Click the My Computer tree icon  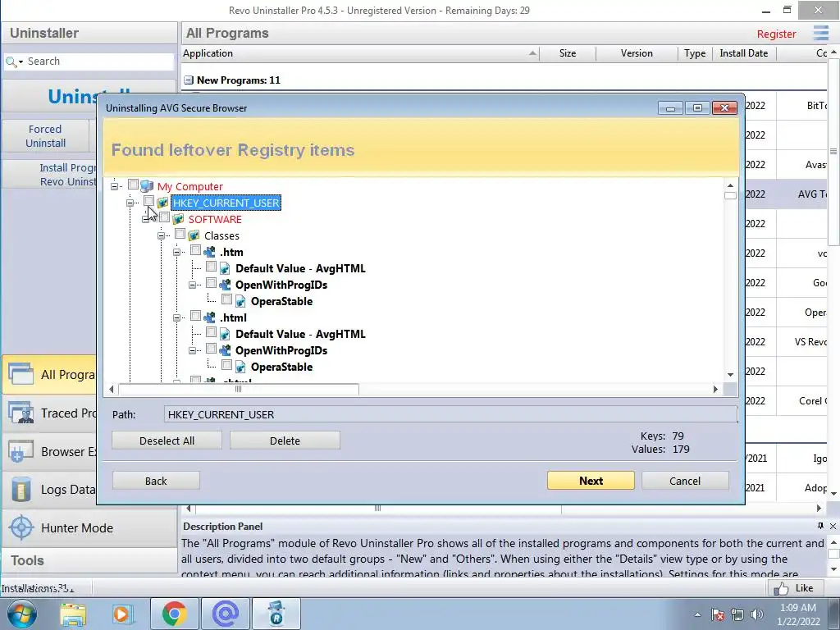(147, 186)
